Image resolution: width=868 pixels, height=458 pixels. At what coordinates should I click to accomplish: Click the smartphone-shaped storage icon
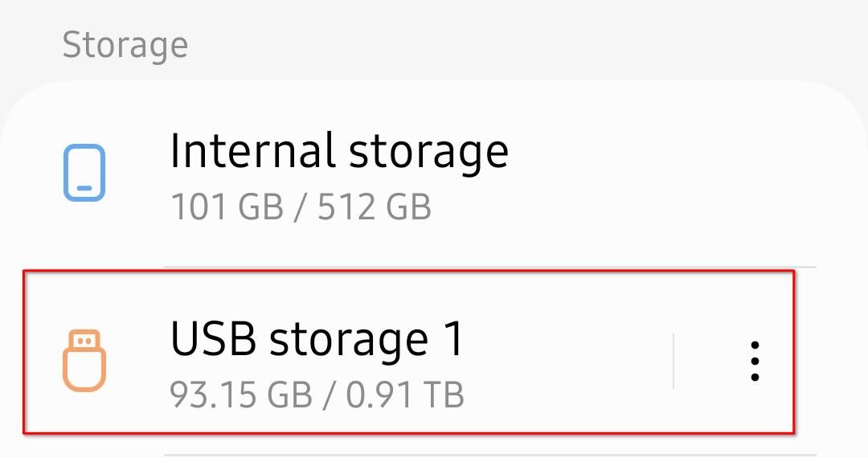[x=84, y=172]
